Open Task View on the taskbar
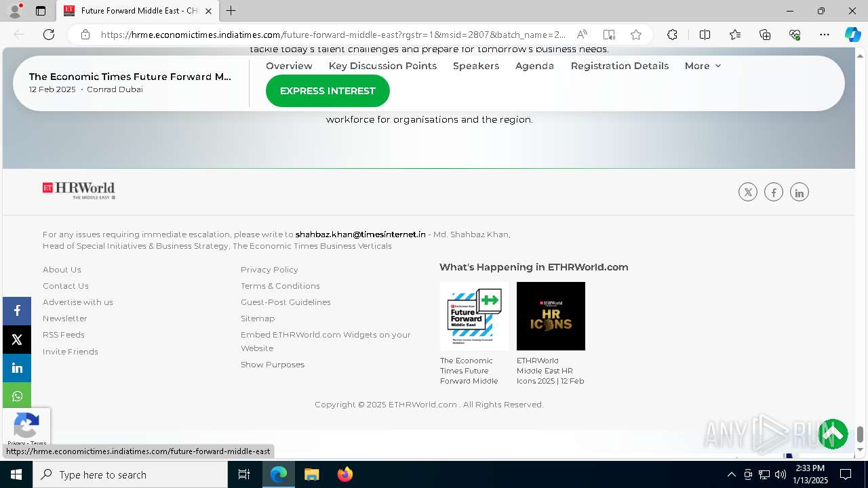The width and height of the screenshot is (868, 488). point(244,474)
